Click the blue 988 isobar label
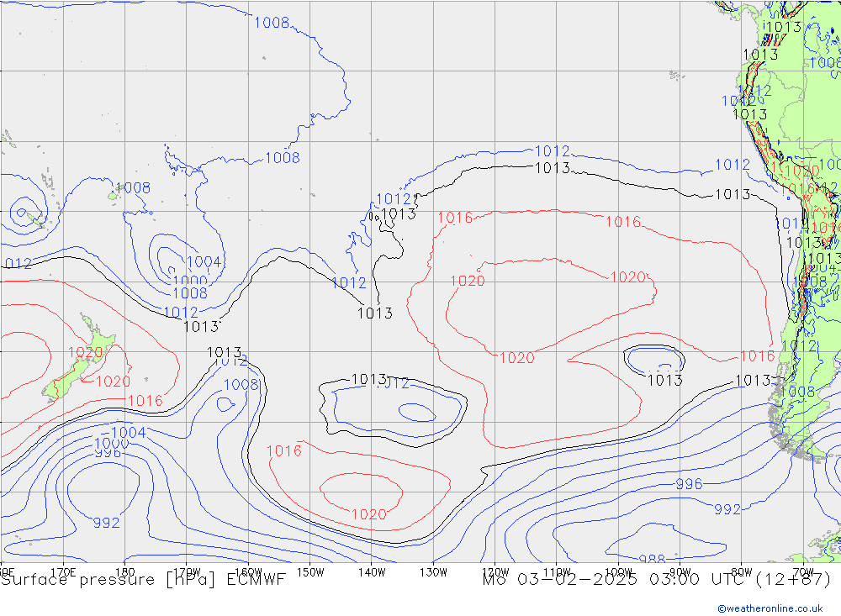The width and height of the screenshot is (841, 616). tap(653, 559)
